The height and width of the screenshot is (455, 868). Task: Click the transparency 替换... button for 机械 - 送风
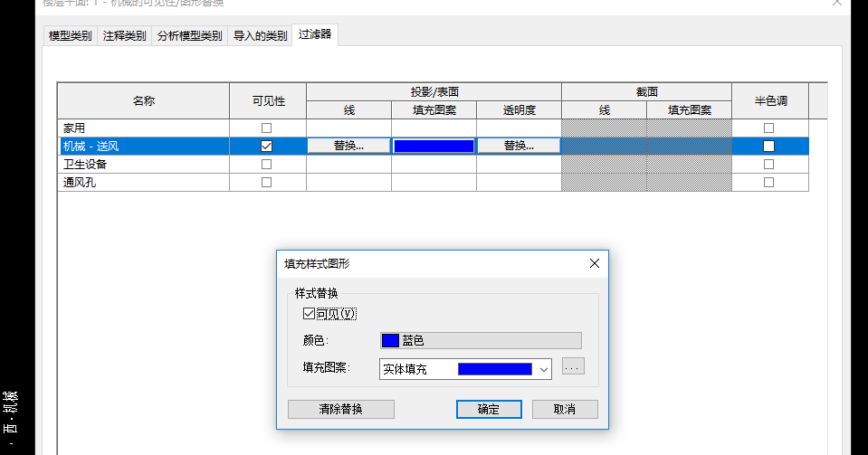(519, 146)
